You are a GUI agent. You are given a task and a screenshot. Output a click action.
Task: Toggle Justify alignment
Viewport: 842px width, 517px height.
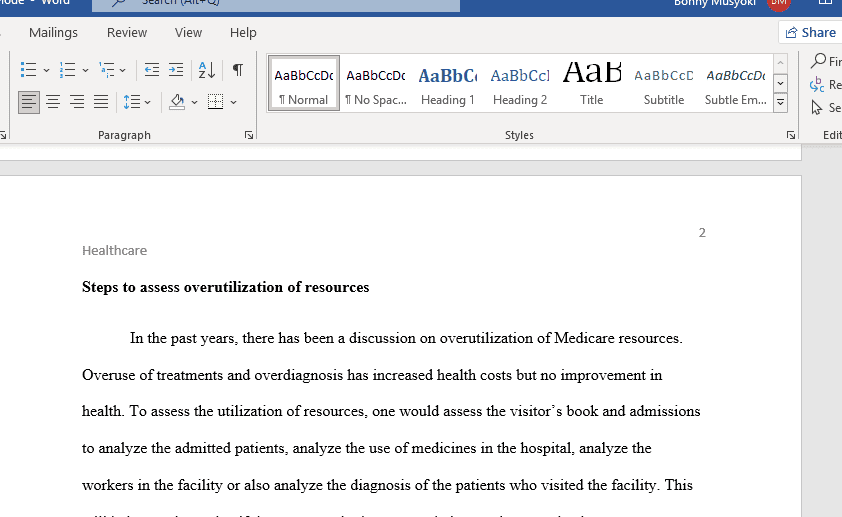click(x=101, y=101)
